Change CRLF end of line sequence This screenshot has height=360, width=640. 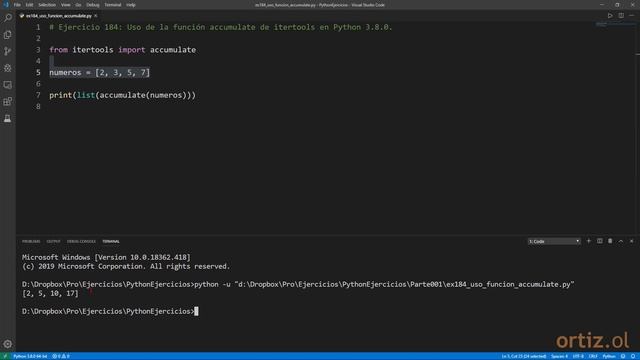coord(593,356)
